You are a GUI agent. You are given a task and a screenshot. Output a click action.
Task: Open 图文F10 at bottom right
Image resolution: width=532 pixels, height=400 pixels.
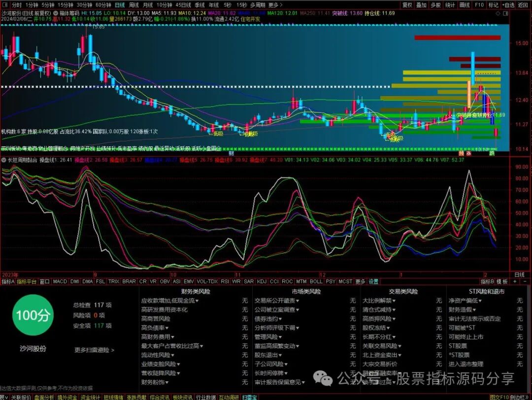tap(499, 397)
